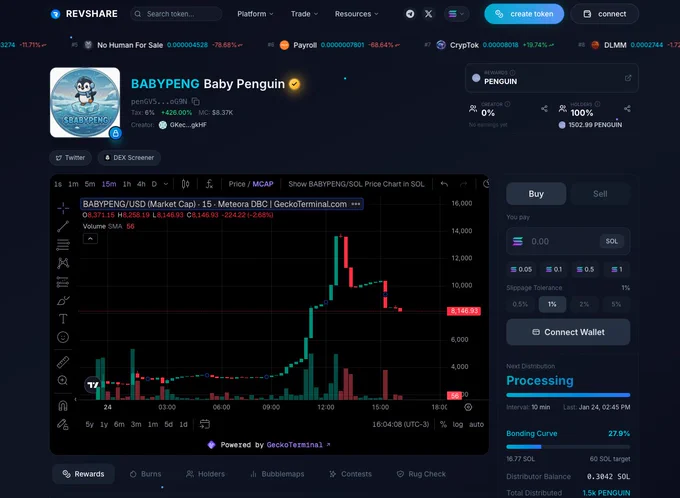Select the 5% slippage option
Image resolution: width=680 pixels, height=498 pixels.
click(x=616, y=304)
